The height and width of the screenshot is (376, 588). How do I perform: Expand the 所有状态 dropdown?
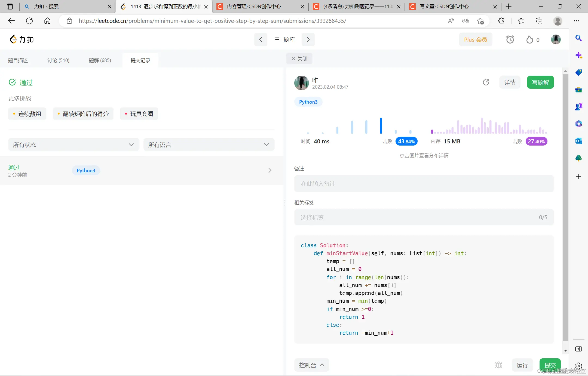(73, 145)
